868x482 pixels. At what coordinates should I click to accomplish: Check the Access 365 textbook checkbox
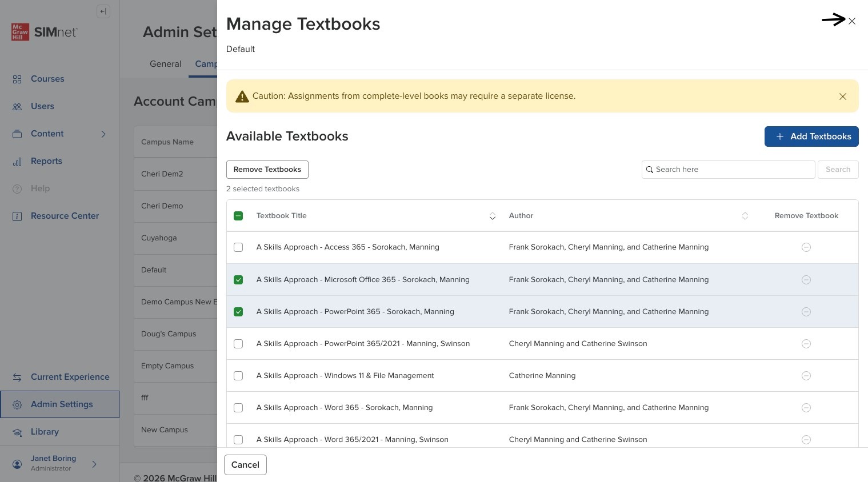pyautogui.click(x=238, y=247)
